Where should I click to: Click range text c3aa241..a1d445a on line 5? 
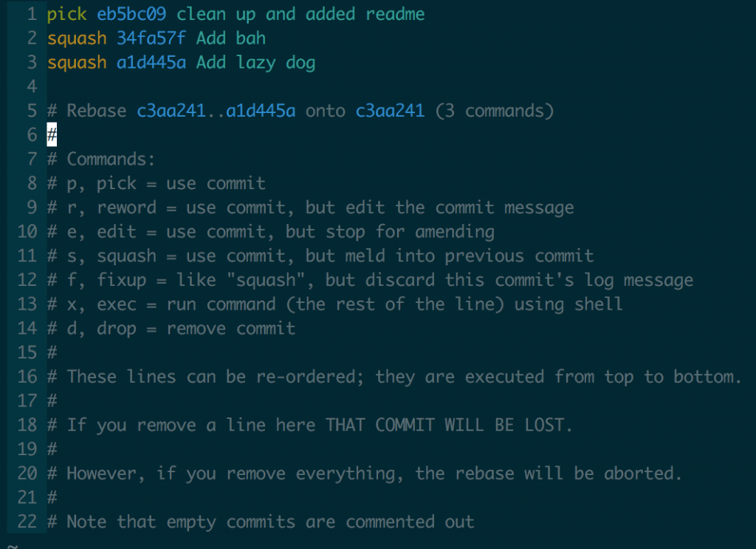pyautogui.click(x=216, y=111)
